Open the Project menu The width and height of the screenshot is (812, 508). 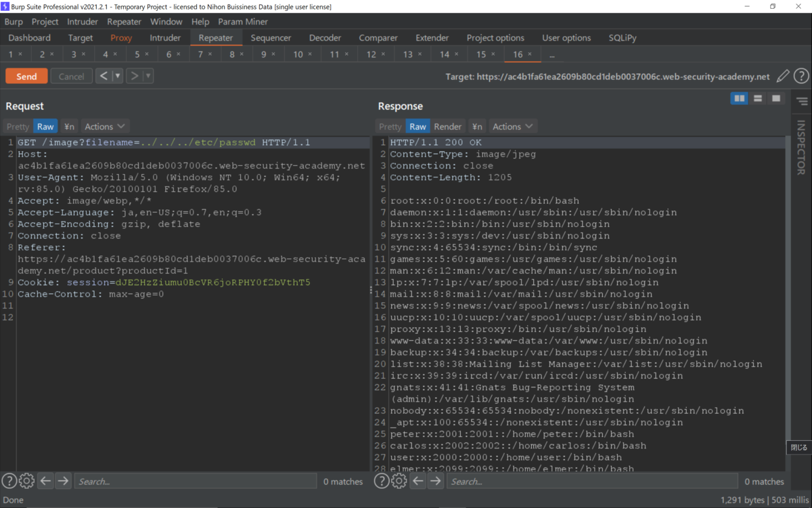45,22
